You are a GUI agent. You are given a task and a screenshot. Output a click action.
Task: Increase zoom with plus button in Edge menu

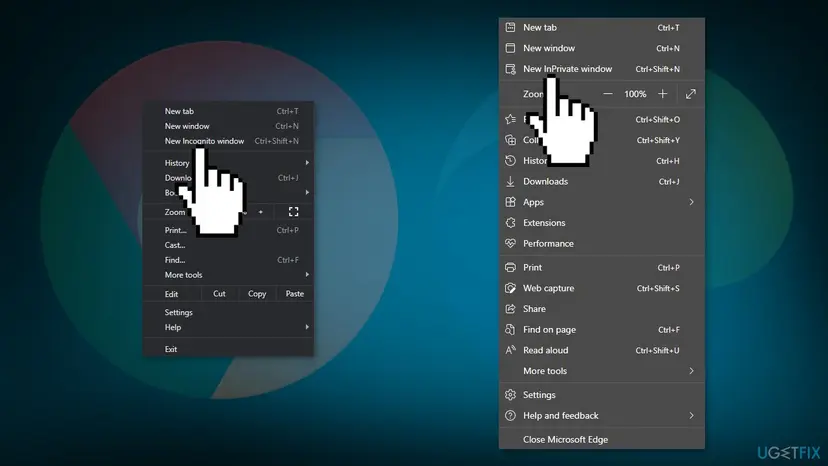coord(663,94)
